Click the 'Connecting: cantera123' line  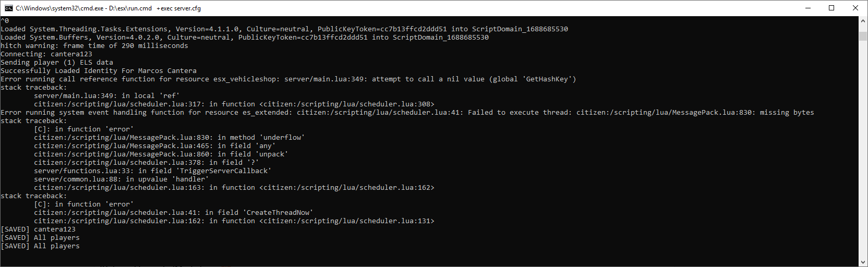[46, 54]
